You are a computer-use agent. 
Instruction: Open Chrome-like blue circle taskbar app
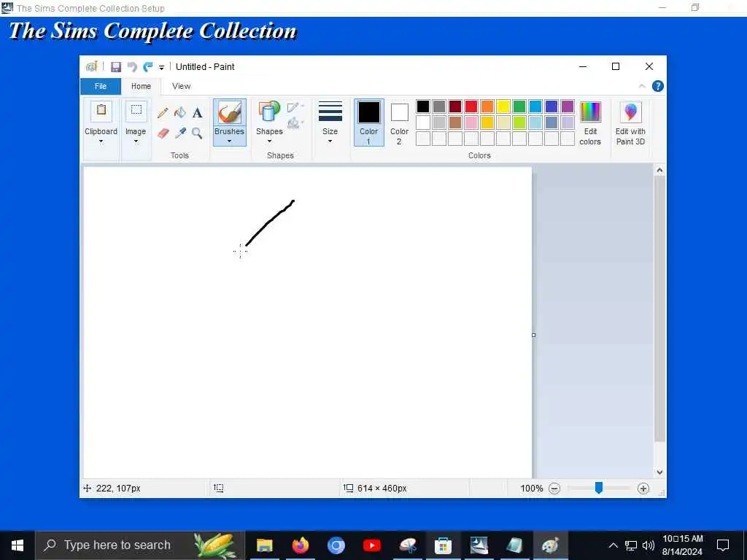pos(336,545)
